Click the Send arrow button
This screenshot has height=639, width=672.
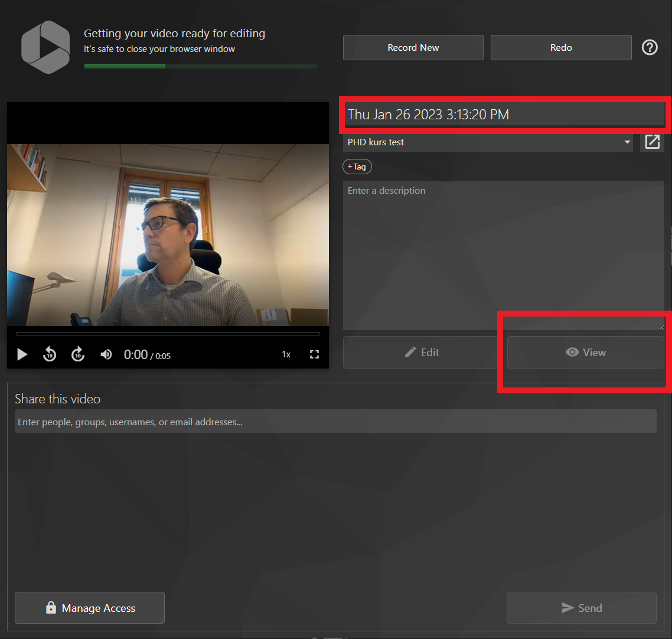coord(581,608)
